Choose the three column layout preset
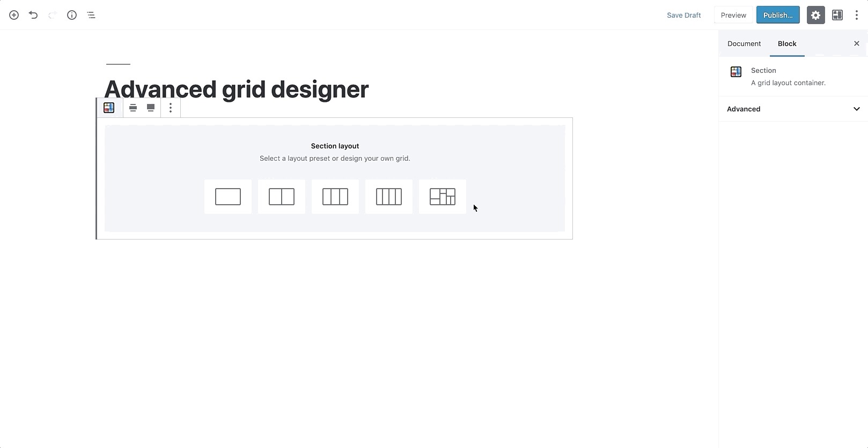Viewport: 868px width, 448px height. click(x=335, y=197)
